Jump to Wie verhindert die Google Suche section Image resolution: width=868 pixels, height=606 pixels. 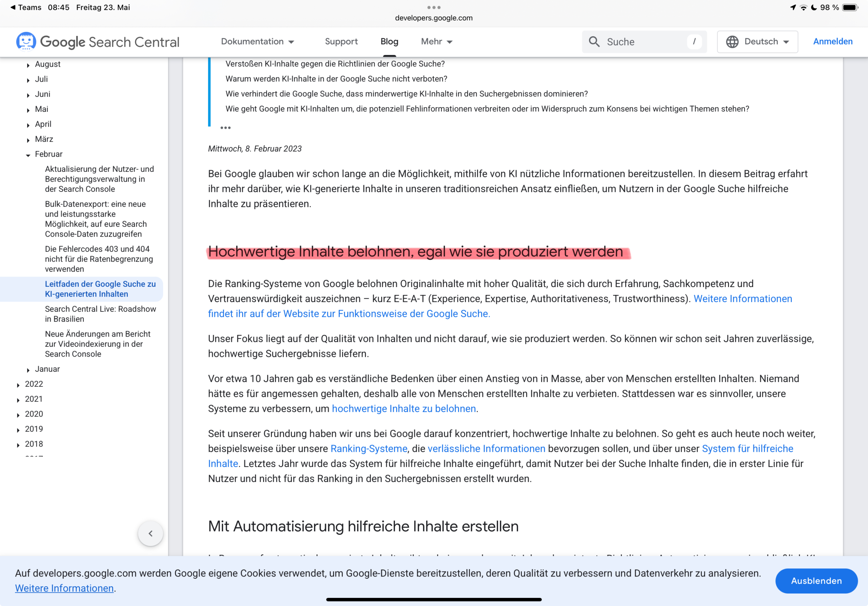[x=407, y=94]
